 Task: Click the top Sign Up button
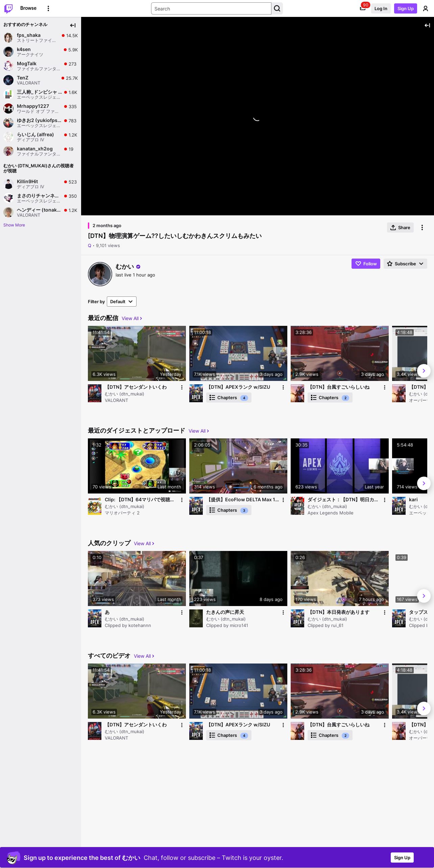pos(406,8)
